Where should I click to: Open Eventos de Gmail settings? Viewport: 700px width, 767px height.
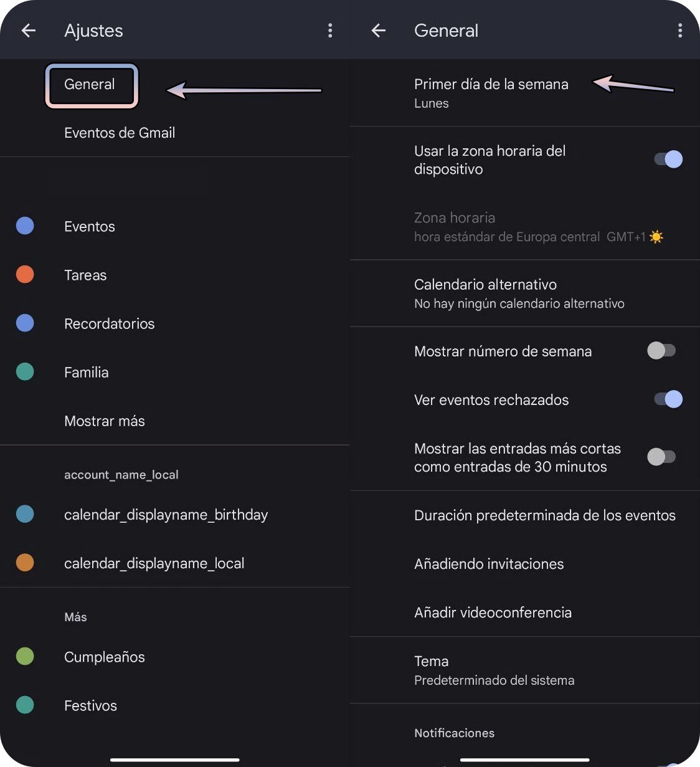click(x=175, y=133)
